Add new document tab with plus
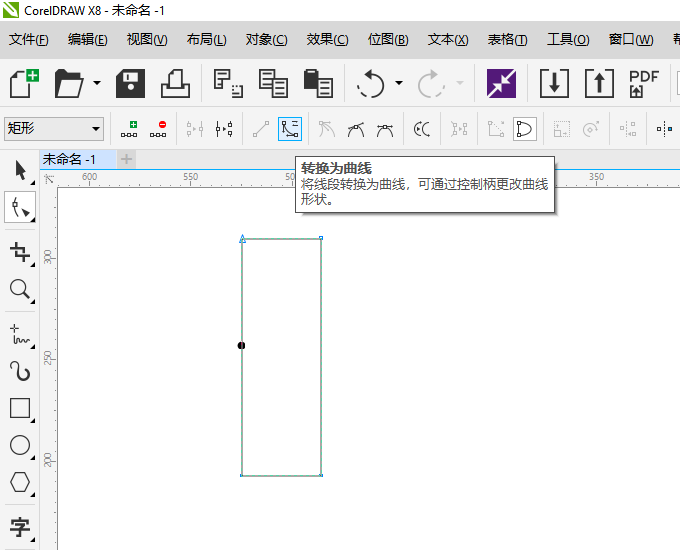 click(x=126, y=159)
